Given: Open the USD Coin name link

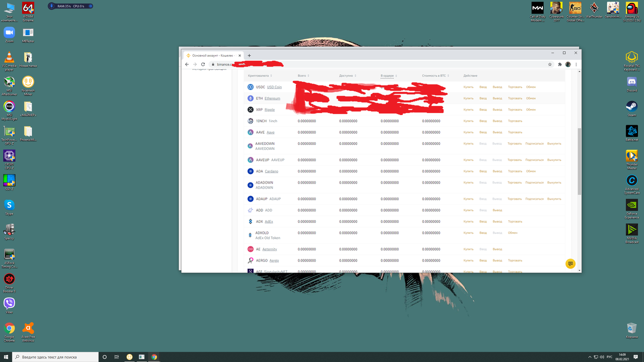Looking at the screenshot, I should point(274,87).
